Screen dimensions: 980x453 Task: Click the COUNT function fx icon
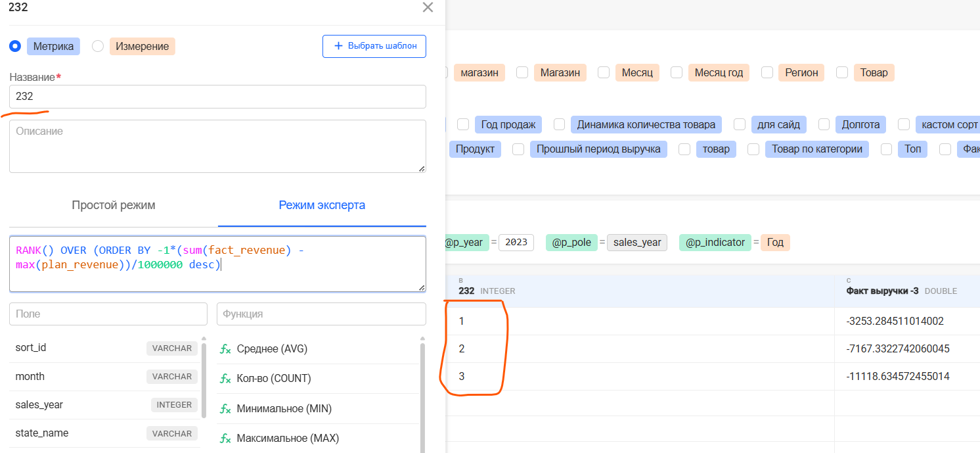point(225,379)
